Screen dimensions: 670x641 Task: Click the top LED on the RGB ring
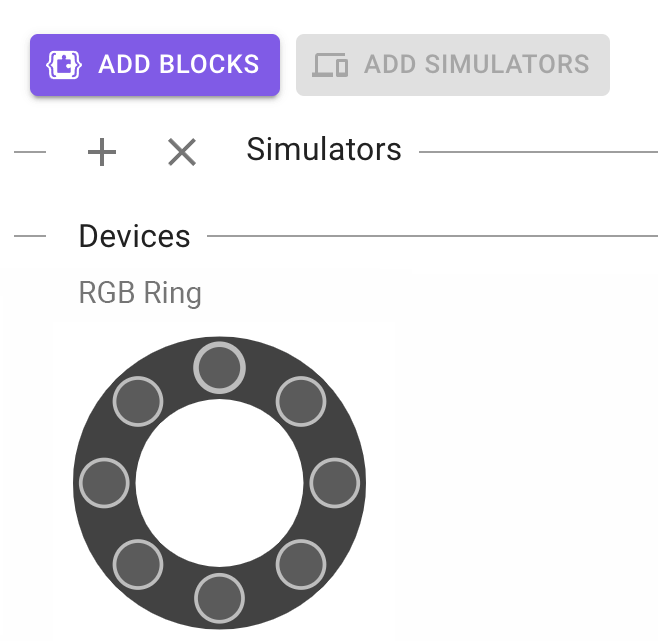tap(219, 367)
